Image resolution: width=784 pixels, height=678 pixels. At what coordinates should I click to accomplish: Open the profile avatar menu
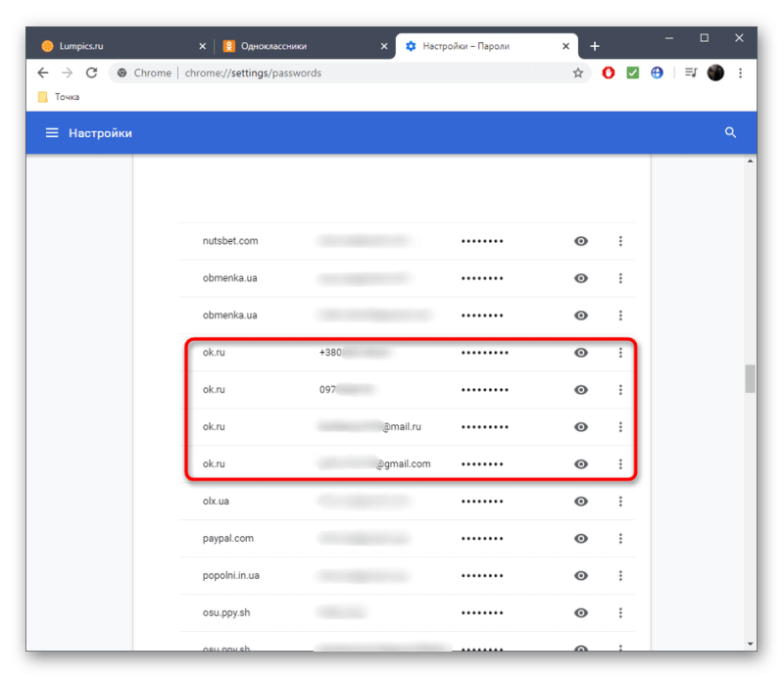[715, 73]
